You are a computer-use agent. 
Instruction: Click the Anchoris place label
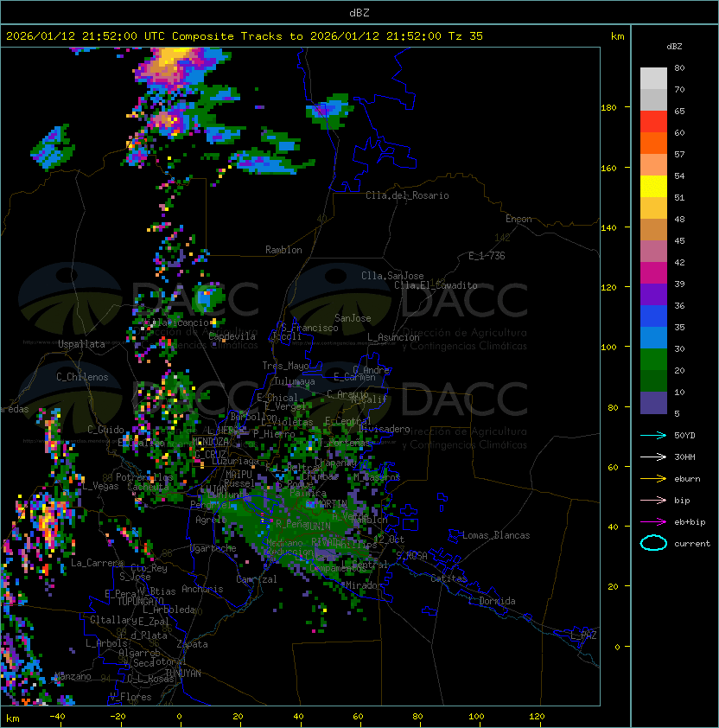[202, 589]
